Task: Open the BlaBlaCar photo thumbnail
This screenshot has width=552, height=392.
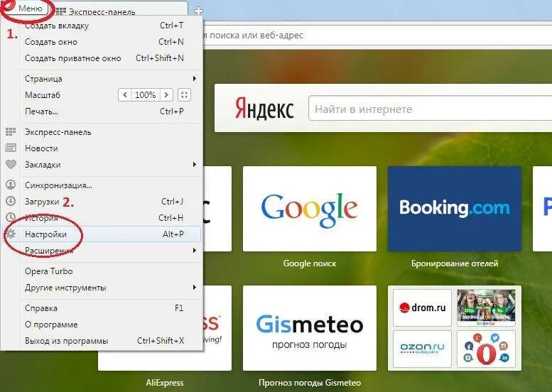Action: [x=486, y=308]
